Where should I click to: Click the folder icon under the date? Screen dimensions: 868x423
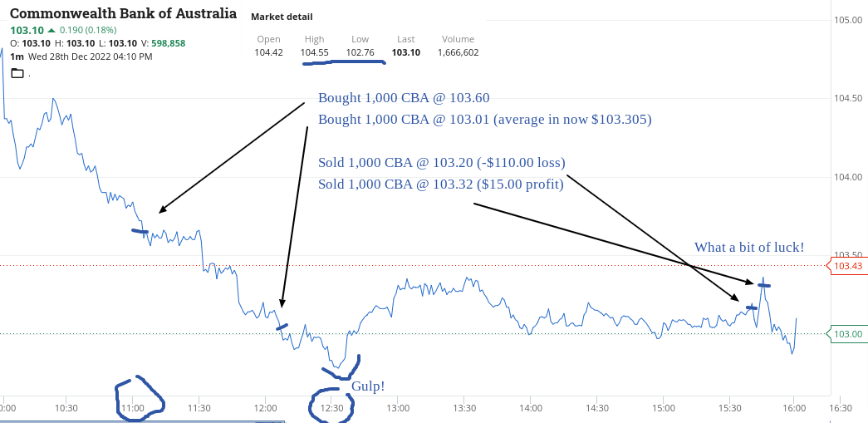coord(17,73)
